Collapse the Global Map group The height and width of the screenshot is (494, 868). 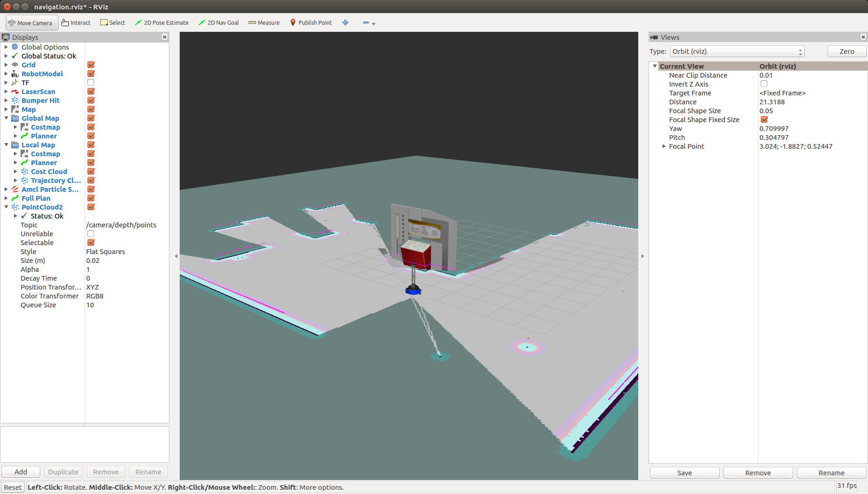6,118
